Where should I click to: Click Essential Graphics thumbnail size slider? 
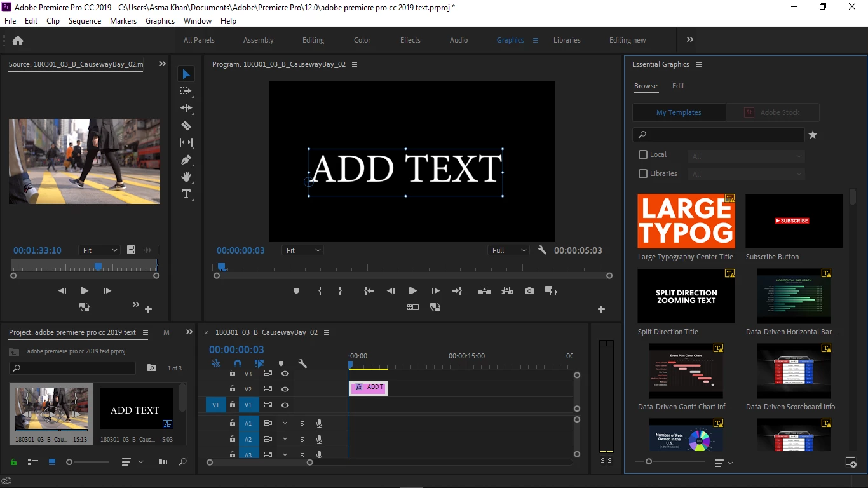(649, 461)
